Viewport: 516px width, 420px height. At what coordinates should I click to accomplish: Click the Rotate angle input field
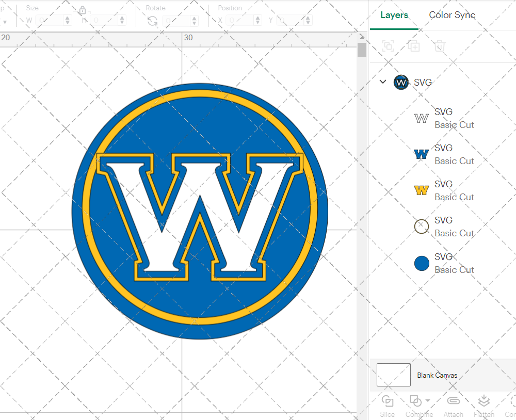click(176, 21)
